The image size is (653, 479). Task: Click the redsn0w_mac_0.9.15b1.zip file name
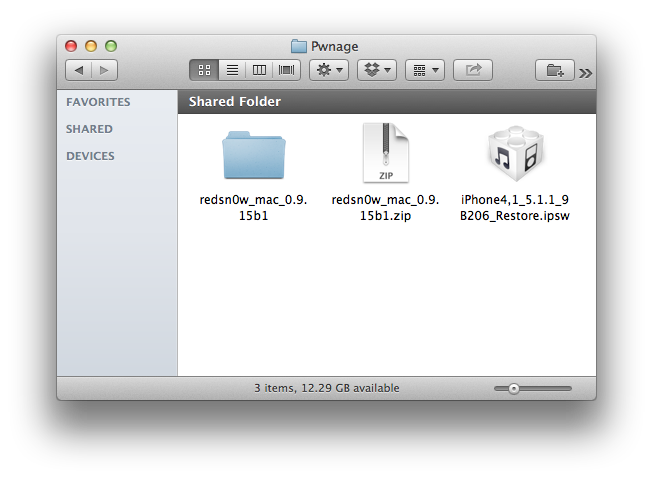coord(385,207)
